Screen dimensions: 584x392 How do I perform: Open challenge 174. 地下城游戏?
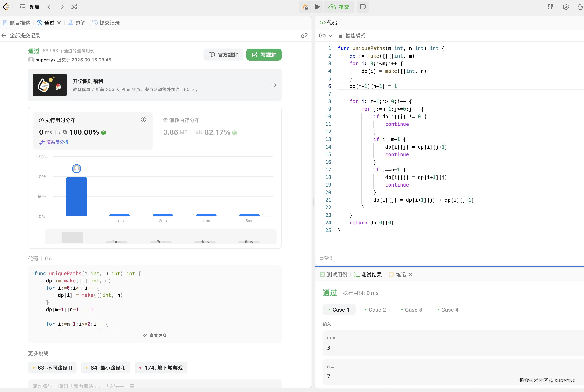pos(161,368)
